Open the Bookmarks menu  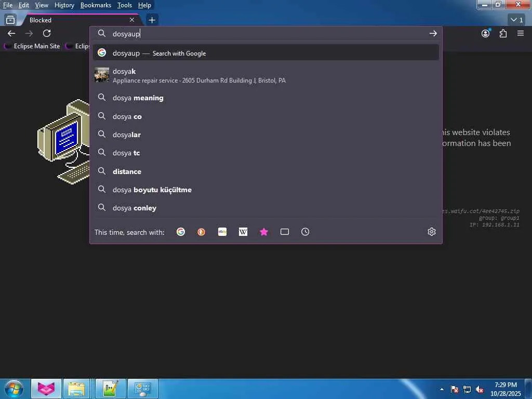[96, 5]
